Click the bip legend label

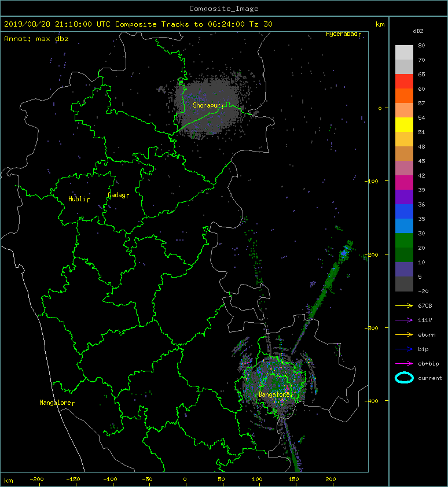423,349
